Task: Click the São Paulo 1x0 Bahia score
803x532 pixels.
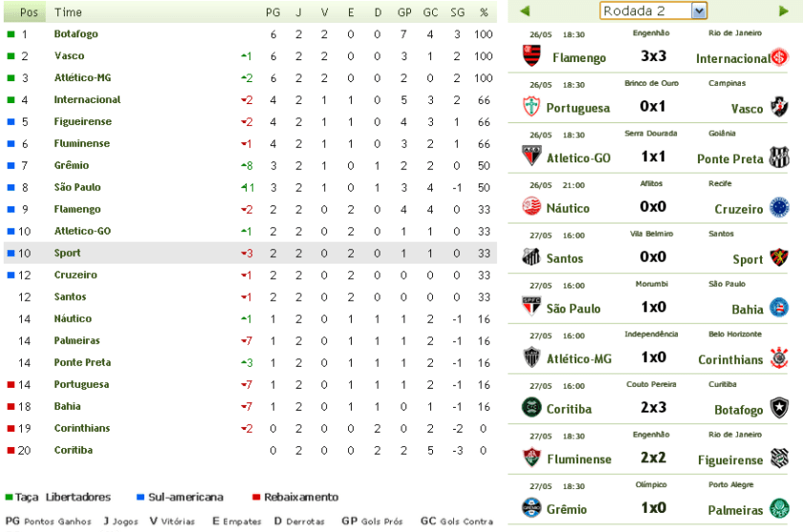Action: pyautogui.click(x=653, y=308)
